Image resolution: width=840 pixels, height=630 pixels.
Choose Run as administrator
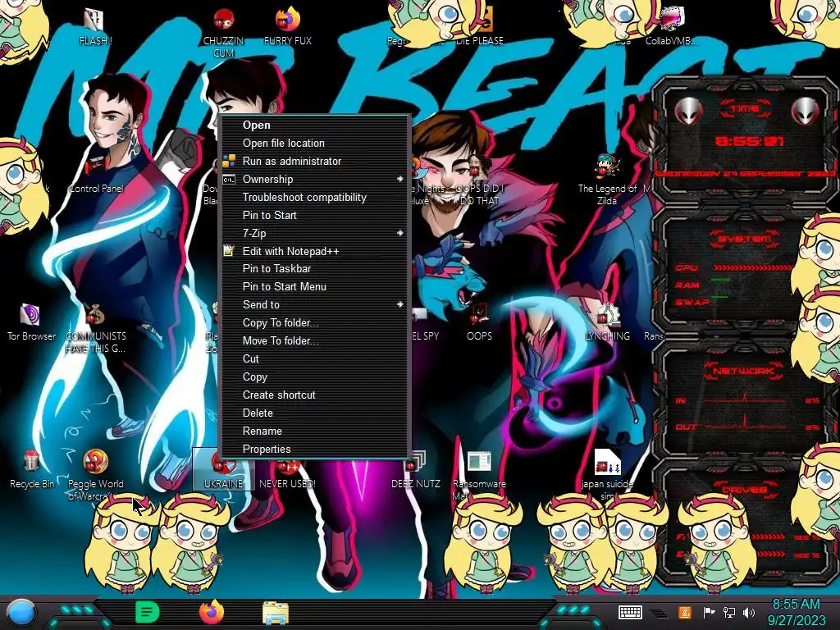pyautogui.click(x=316, y=162)
